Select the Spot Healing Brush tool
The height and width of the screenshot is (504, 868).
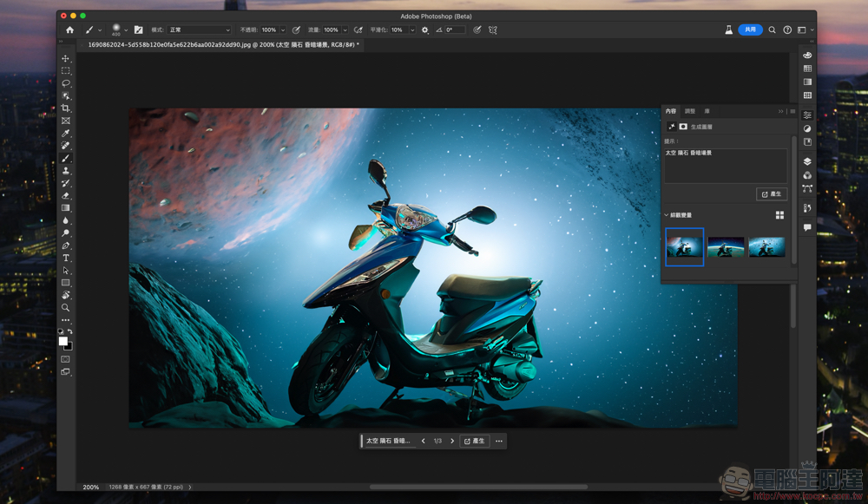(x=66, y=146)
